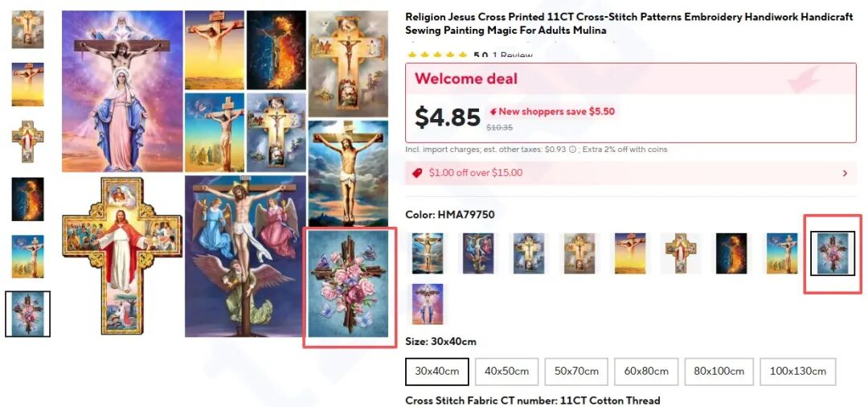
Task: Choose the 100x130cm size option
Action: [x=798, y=372]
